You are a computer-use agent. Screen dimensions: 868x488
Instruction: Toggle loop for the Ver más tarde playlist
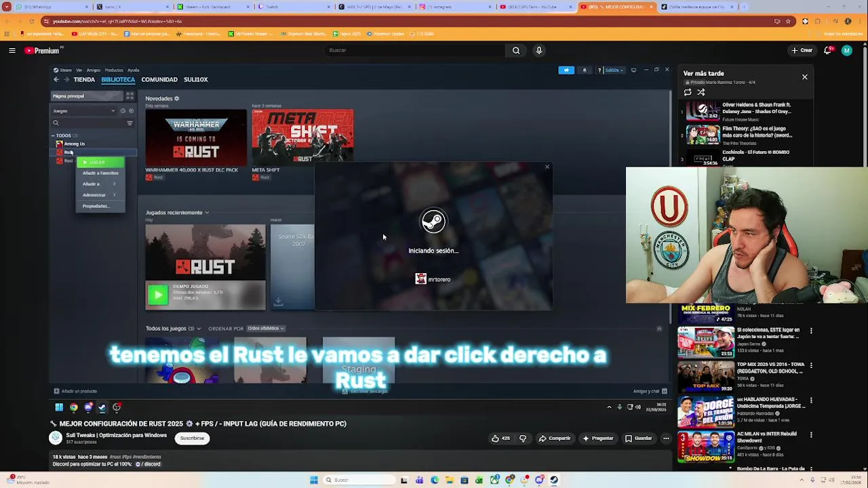pyautogui.click(x=688, y=92)
